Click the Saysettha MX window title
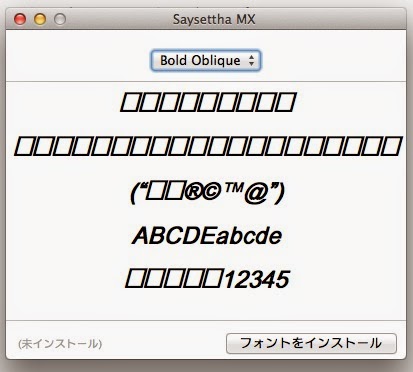The image size is (413, 372). click(214, 19)
